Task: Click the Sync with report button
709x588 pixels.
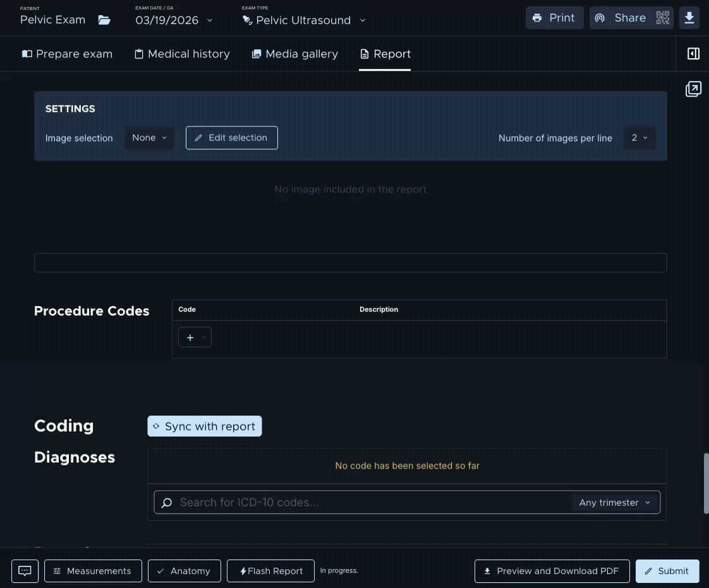Action: click(204, 426)
